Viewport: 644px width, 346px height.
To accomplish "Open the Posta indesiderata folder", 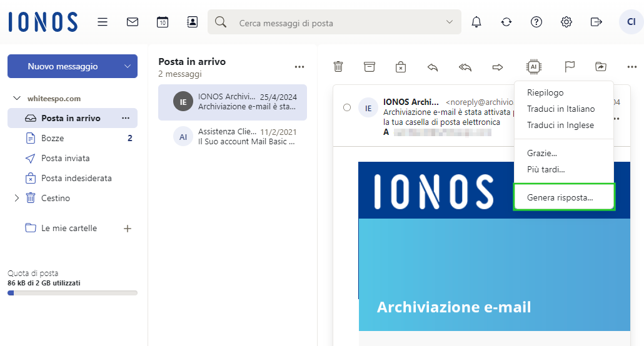I will tap(73, 178).
